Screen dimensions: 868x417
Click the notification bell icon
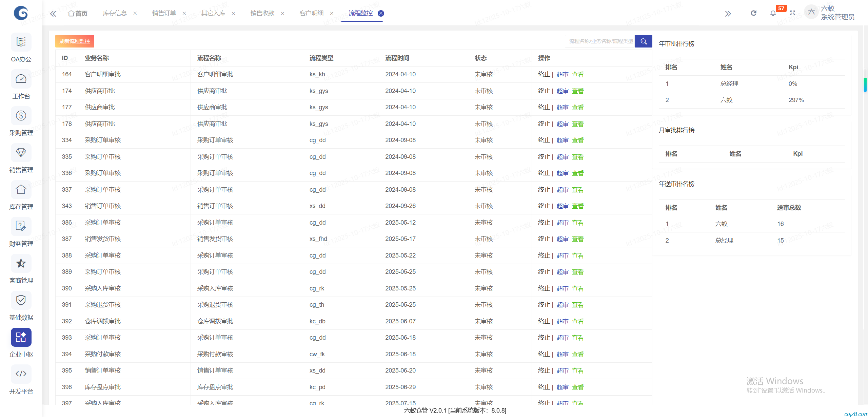click(x=773, y=13)
